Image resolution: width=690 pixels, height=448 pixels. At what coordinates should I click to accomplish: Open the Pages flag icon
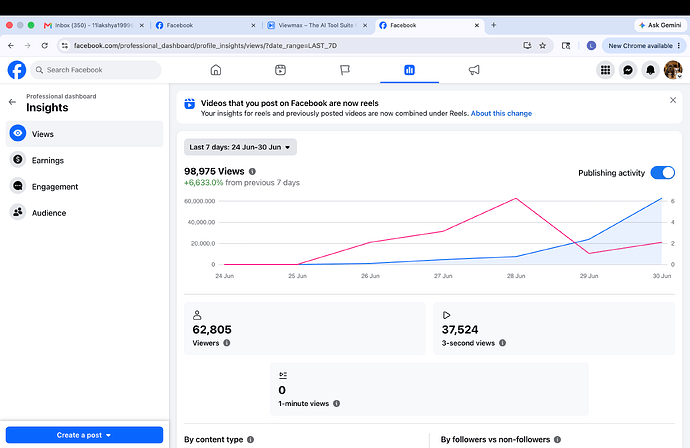pyautogui.click(x=345, y=70)
